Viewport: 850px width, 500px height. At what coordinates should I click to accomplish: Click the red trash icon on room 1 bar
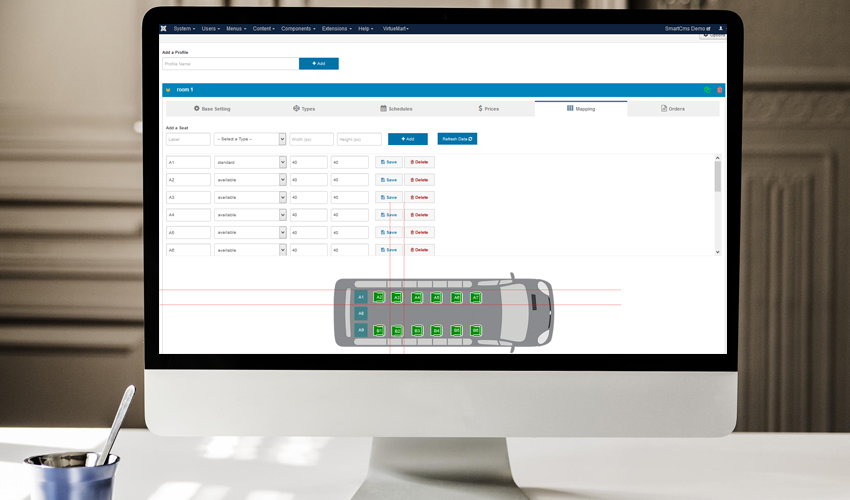pos(718,90)
